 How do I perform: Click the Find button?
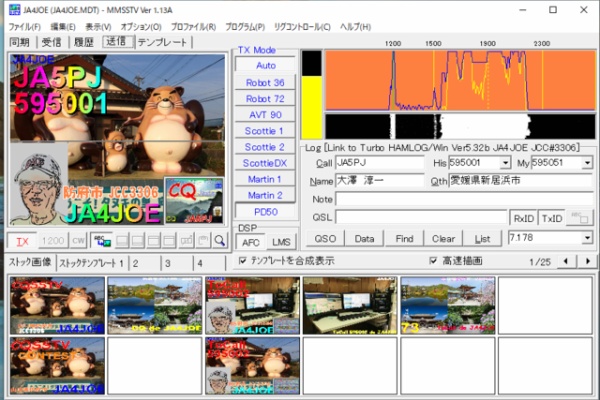(x=404, y=239)
